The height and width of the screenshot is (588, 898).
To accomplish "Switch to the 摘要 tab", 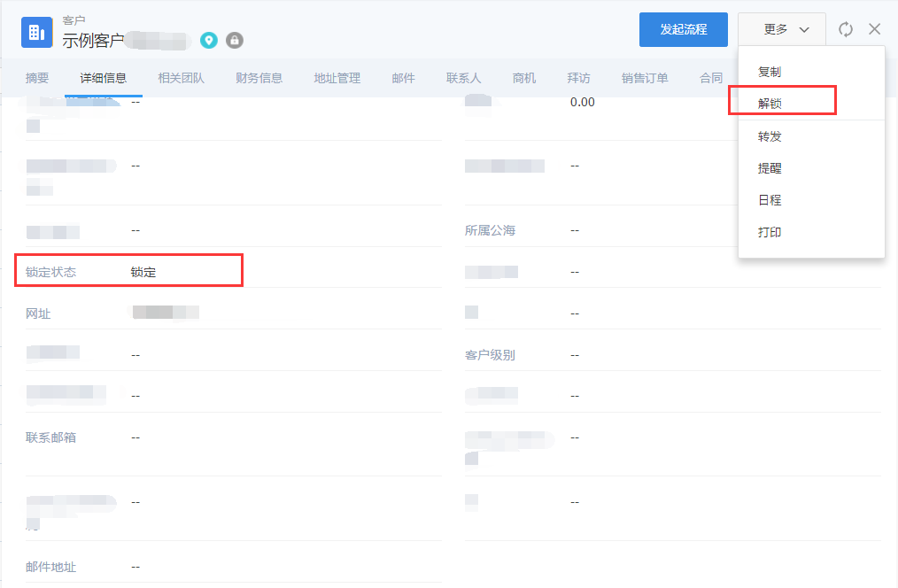I will tap(37, 78).
